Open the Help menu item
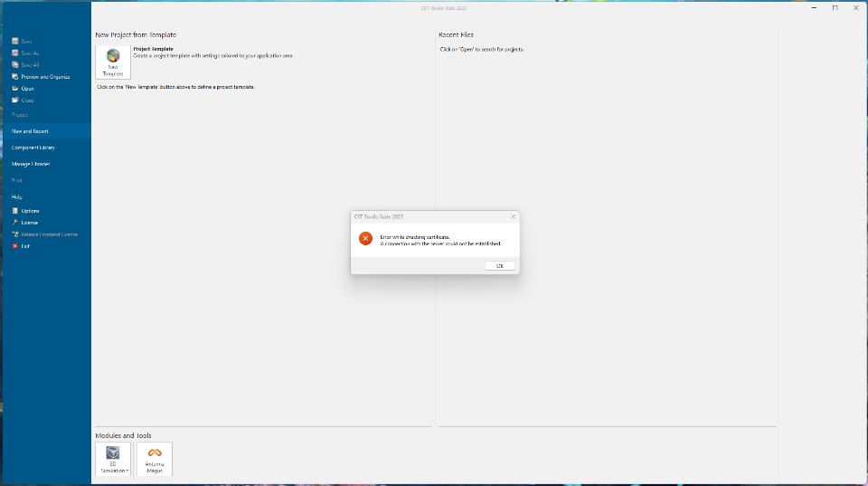 pyautogui.click(x=16, y=196)
